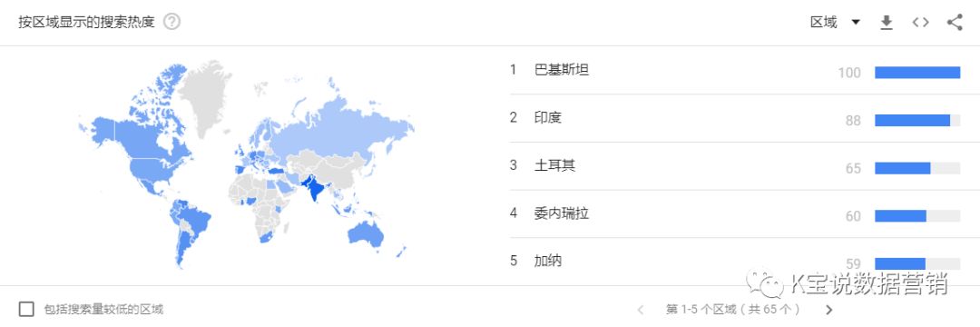Open the 区域 selector label
980x327 pixels.
824,23
